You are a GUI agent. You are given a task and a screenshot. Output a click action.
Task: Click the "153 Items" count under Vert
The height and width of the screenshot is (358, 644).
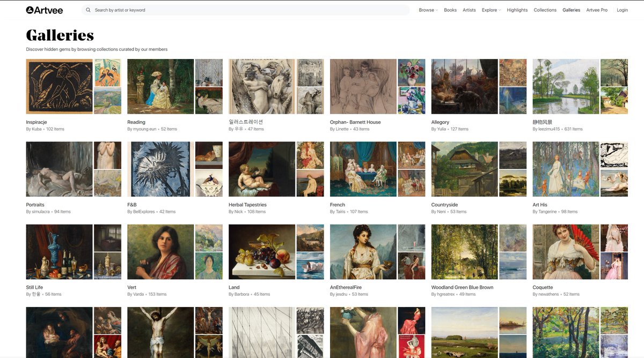click(157, 294)
